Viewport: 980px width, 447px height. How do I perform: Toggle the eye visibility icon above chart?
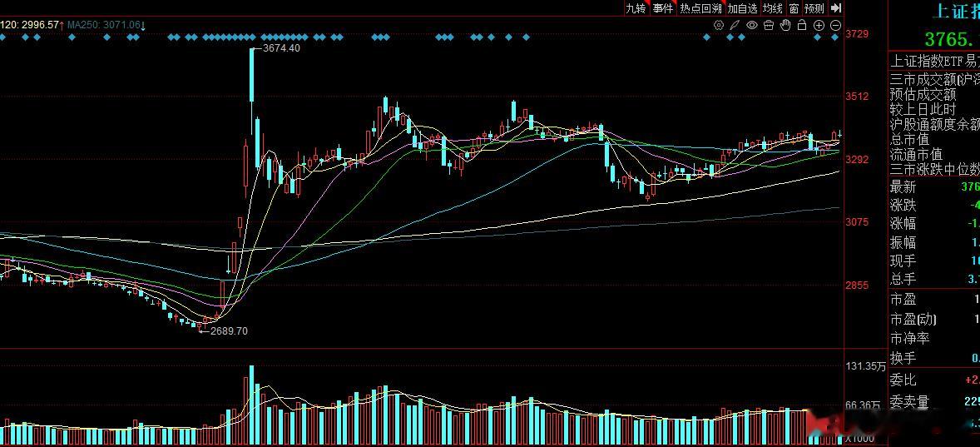pyautogui.click(x=752, y=25)
